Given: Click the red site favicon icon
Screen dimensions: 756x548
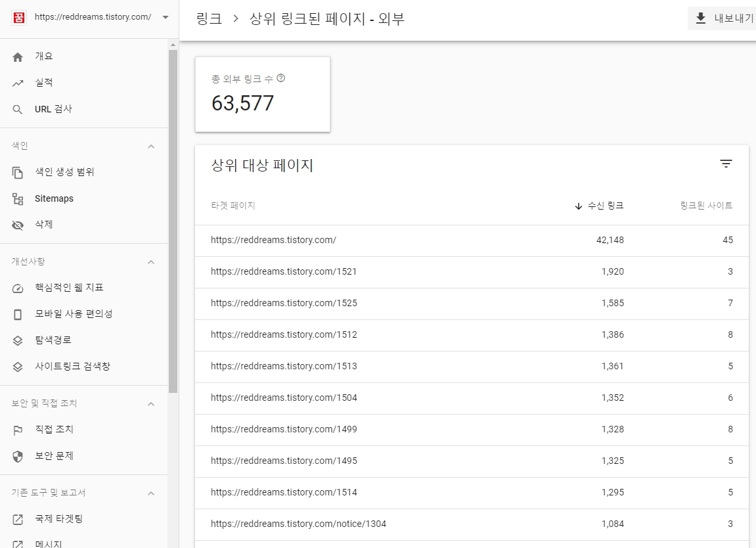Looking at the screenshot, I should (19, 18).
